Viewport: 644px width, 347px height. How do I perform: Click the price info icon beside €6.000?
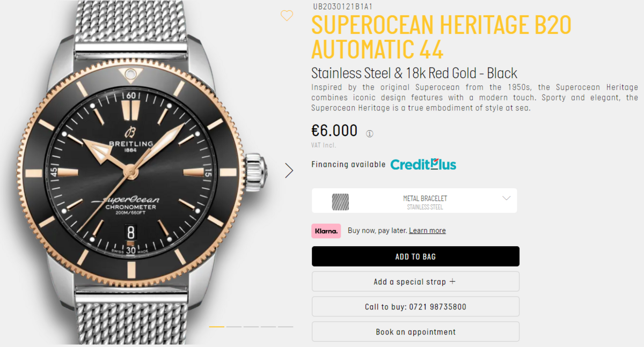(x=369, y=134)
